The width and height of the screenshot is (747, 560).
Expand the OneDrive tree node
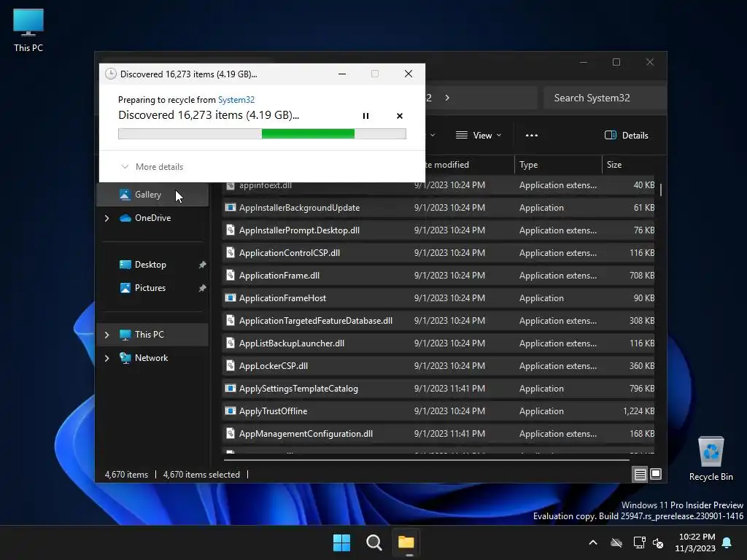107,218
